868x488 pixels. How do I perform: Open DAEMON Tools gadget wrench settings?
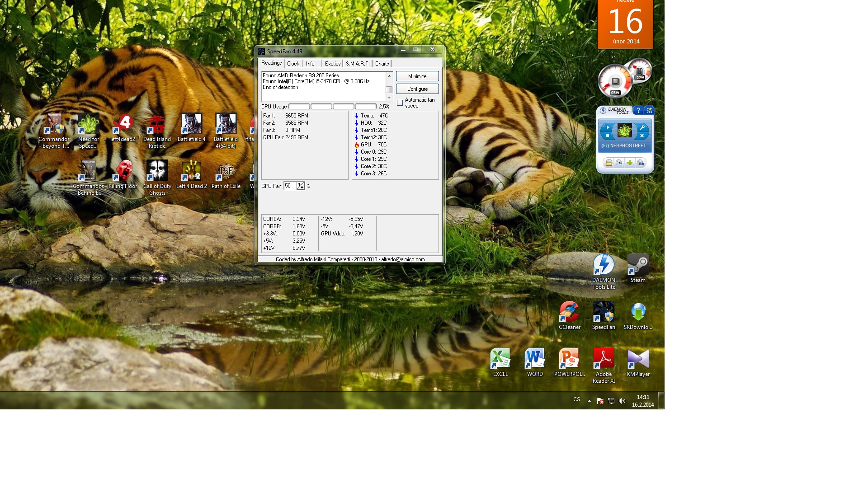pyautogui.click(x=642, y=128)
